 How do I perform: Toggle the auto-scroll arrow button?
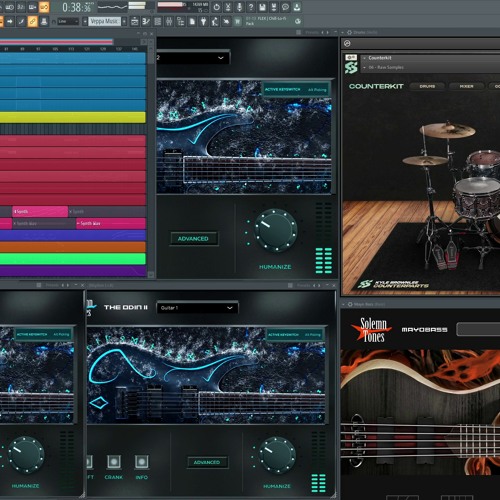point(9,21)
